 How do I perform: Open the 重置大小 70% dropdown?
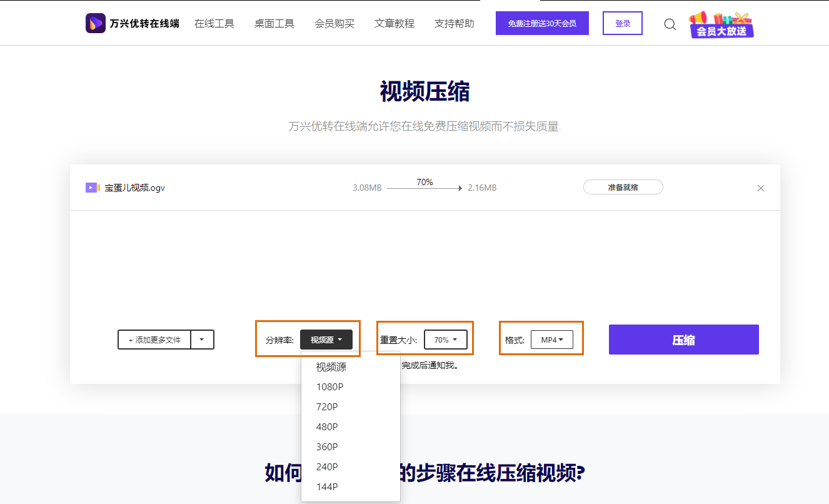tap(446, 339)
